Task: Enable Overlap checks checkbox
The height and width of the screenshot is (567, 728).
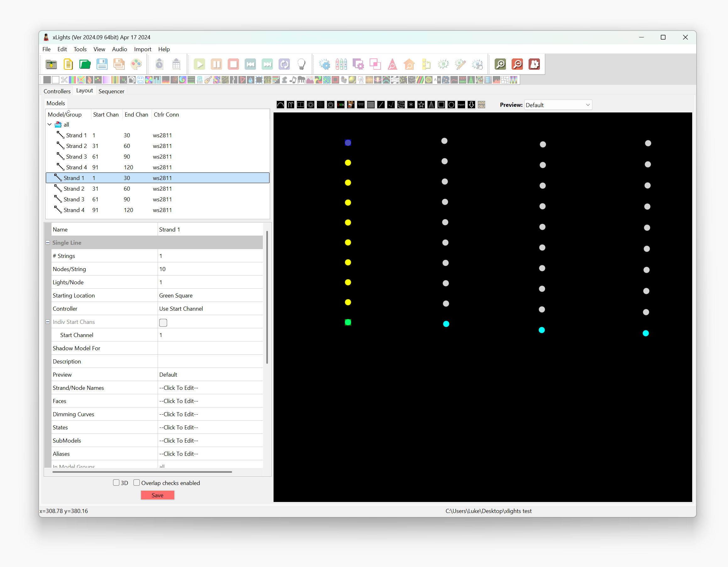Action: pyautogui.click(x=137, y=483)
